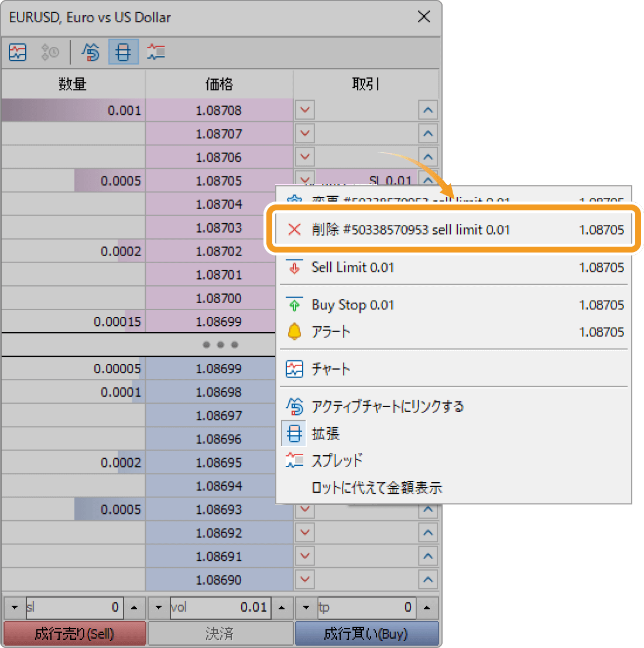
Task: Click the 価格 column header
Action: click(x=220, y=84)
